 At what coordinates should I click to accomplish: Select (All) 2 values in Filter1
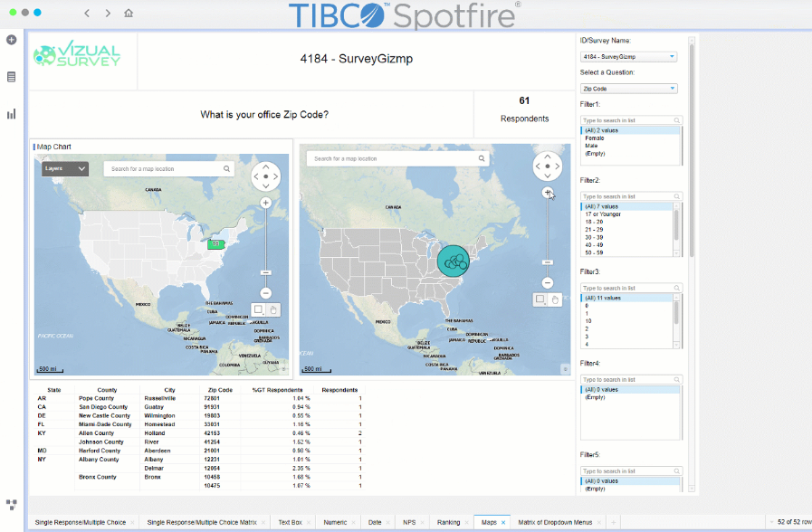[x=630, y=130]
